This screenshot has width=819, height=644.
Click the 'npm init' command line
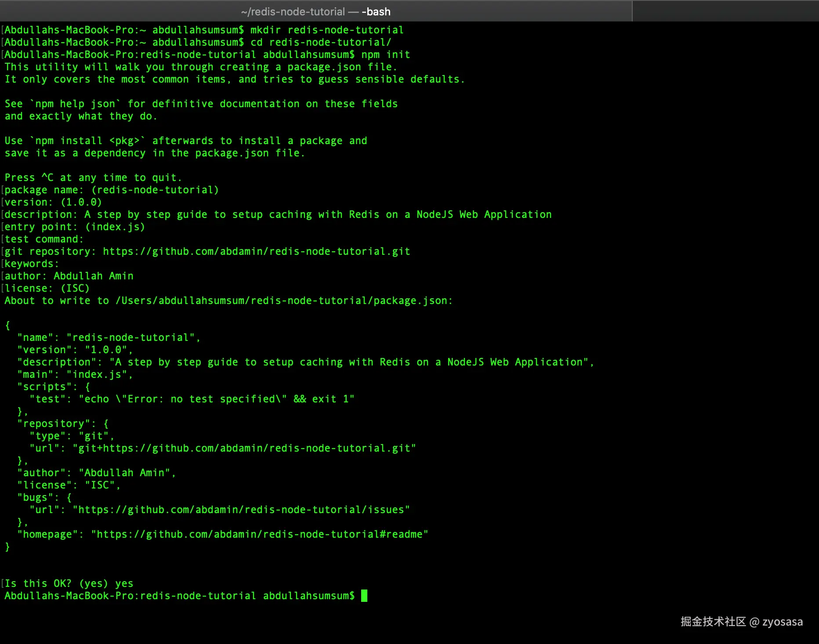[207, 54]
